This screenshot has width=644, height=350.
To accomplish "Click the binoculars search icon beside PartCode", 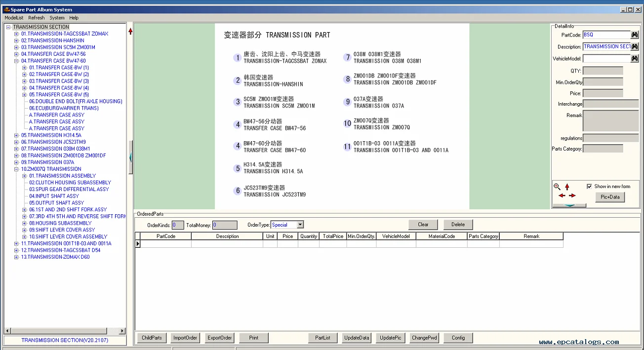I will coord(635,35).
